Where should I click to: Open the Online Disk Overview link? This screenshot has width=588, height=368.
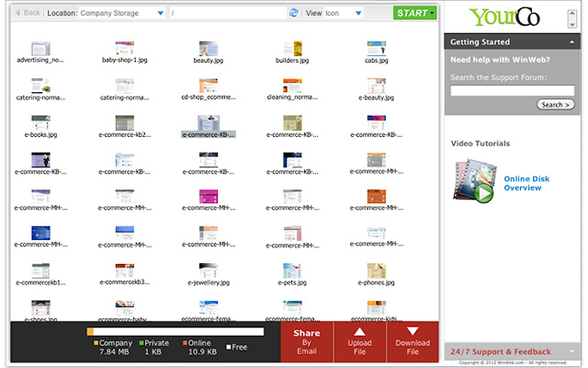(x=526, y=183)
